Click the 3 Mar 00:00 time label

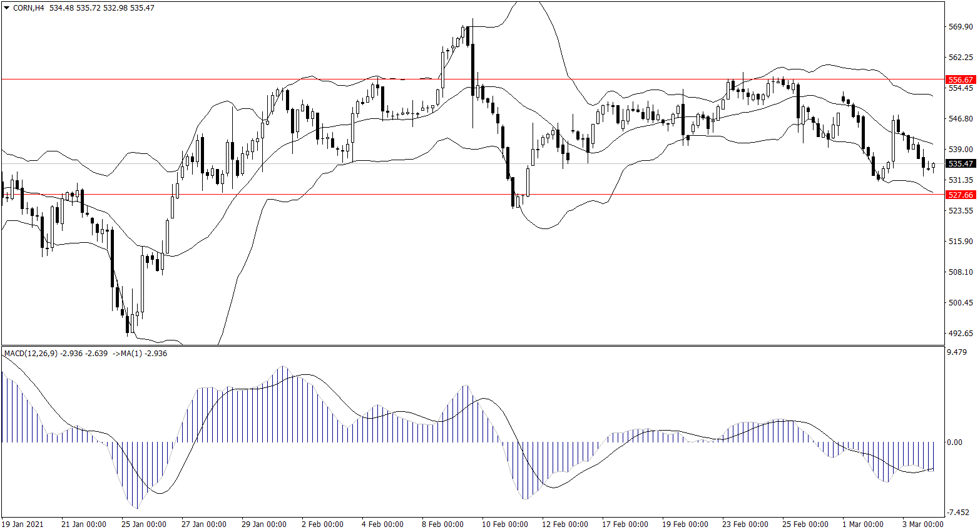coord(922,524)
